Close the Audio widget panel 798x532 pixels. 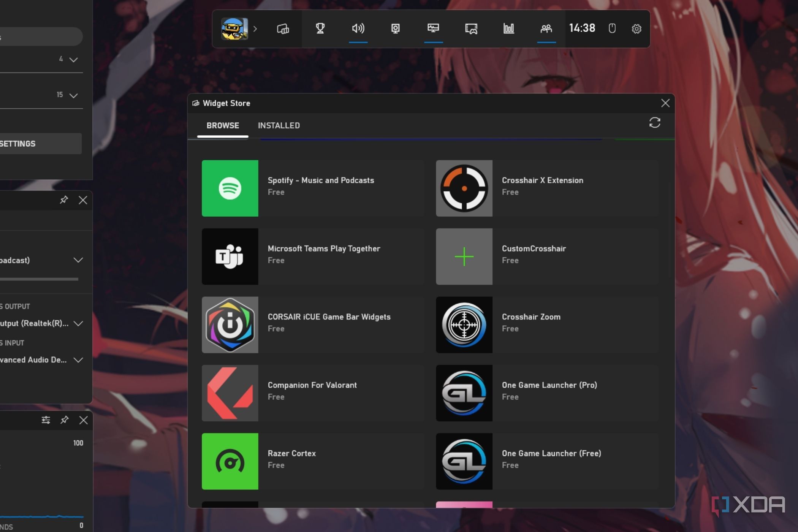tap(83, 200)
